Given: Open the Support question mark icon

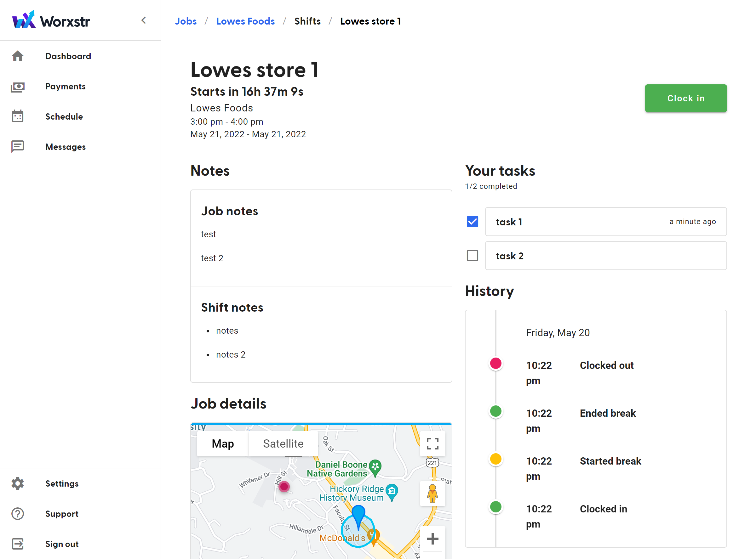Looking at the screenshot, I should click(18, 514).
